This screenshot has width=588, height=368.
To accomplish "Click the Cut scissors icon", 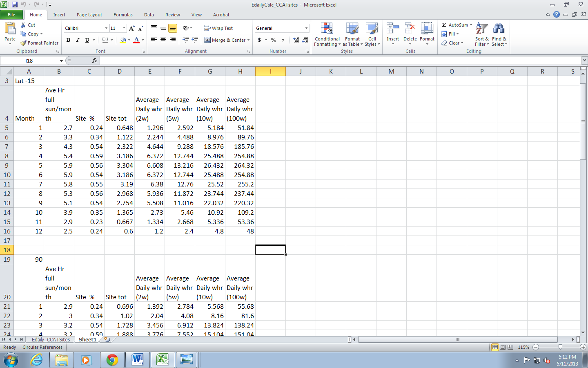I will tap(23, 25).
